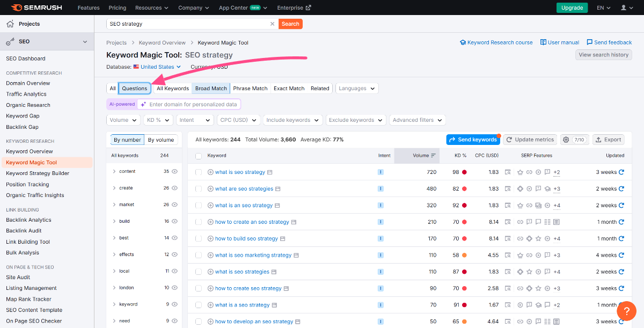The width and height of the screenshot is (644, 328).
Task: Switch to Related tab
Action: 320,89
